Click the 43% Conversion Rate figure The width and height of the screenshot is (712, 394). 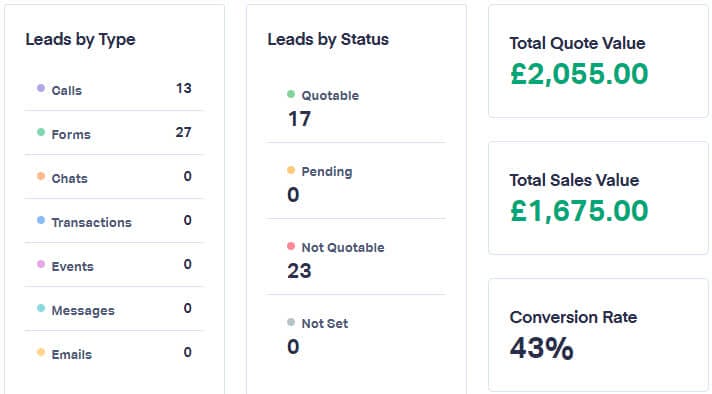click(x=541, y=348)
